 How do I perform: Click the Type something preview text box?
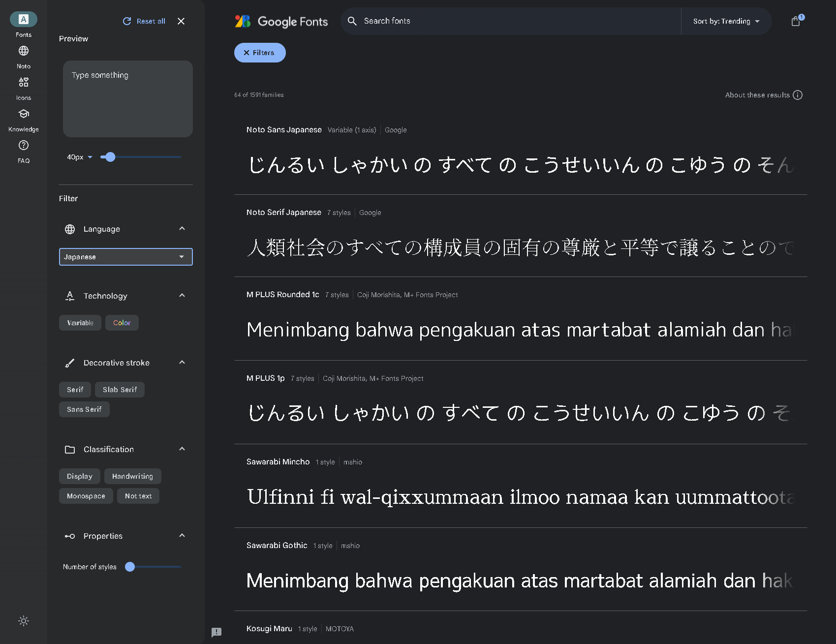(x=128, y=99)
